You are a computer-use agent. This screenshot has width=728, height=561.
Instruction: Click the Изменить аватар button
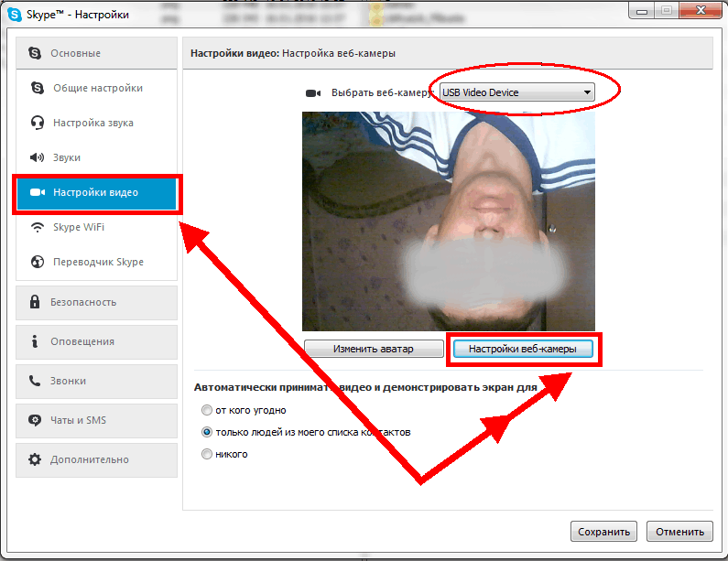[x=373, y=349]
